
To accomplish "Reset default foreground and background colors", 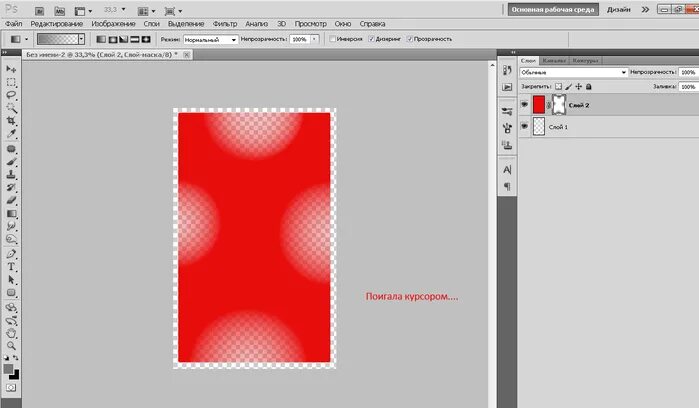I will click(x=6, y=358).
